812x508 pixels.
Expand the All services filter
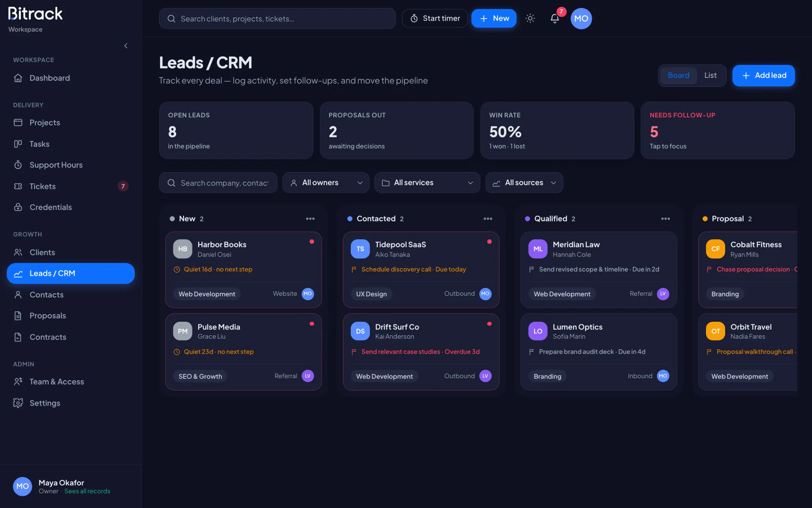click(427, 183)
